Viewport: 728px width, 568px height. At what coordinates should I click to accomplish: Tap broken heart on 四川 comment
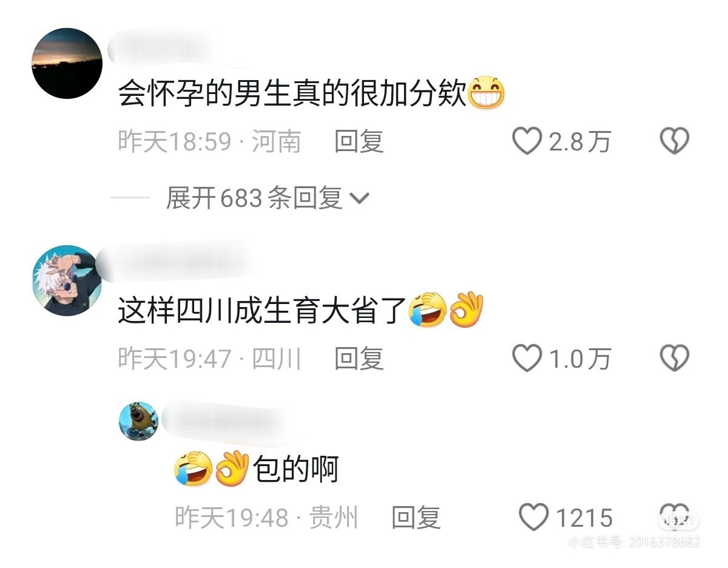(x=674, y=359)
